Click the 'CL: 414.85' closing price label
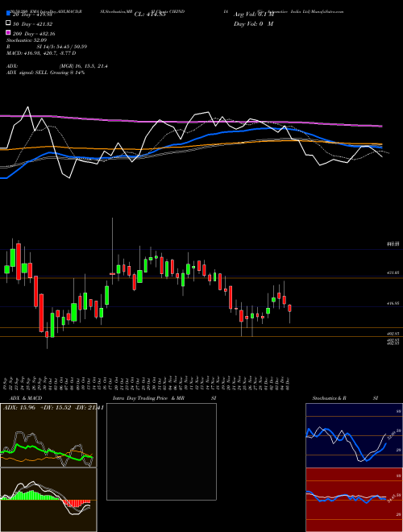This screenshot has width=403, height=532. tap(150, 15)
